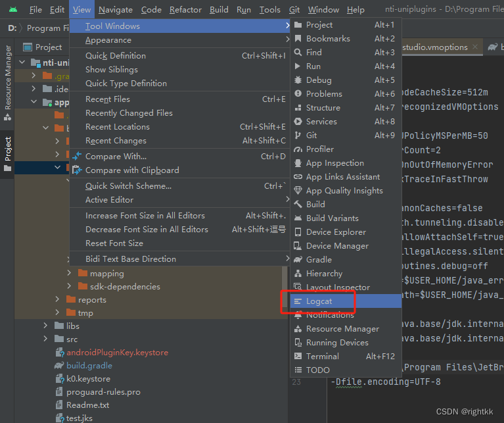Select proguard-rules.pro file
Image resolution: width=504 pixels, height=423 pixels.
103,392
